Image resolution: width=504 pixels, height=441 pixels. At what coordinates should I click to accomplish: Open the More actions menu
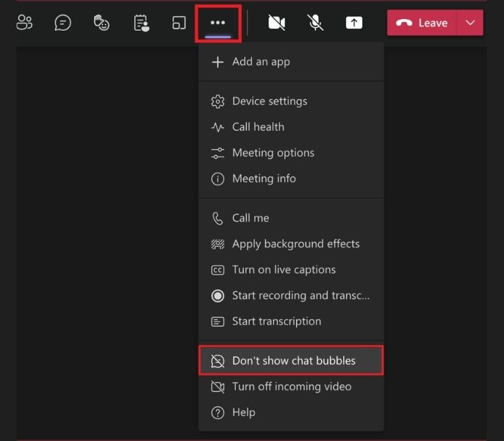click(x=217, y=22)
